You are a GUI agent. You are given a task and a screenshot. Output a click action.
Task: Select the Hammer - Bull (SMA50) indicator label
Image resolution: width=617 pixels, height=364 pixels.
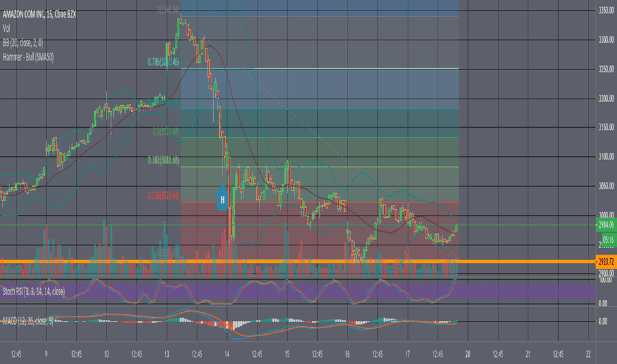click(28, 57)
